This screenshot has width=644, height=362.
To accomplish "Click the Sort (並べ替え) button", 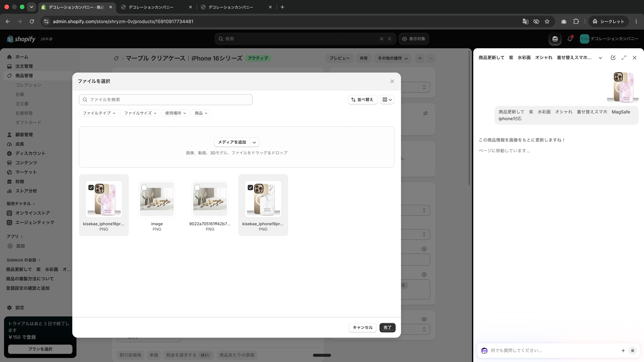I will [362, 100].
